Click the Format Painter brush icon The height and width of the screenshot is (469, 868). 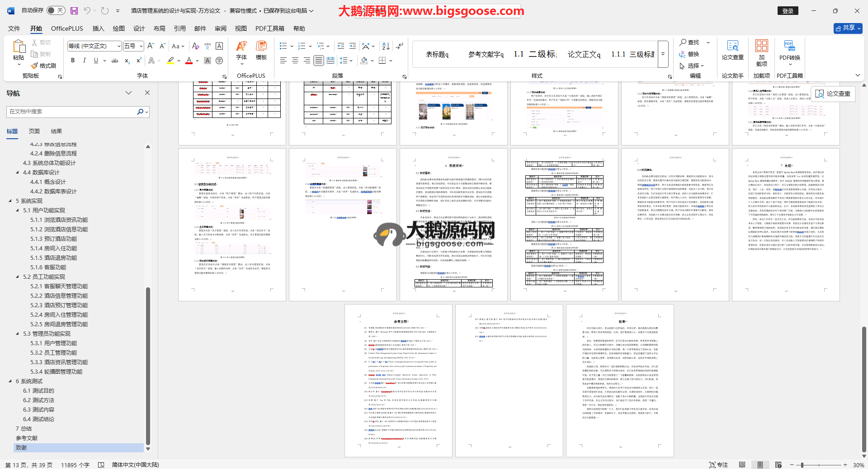click(35, 66)
